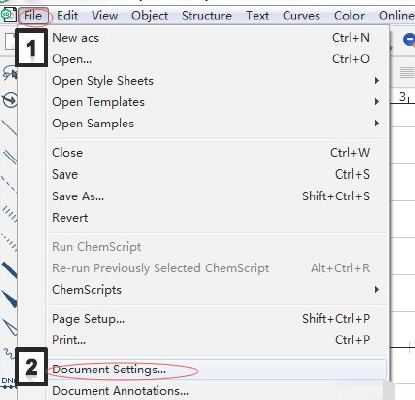Expand the Open Samples submenu
Screen dimensions: 415x400
(216, 123)
